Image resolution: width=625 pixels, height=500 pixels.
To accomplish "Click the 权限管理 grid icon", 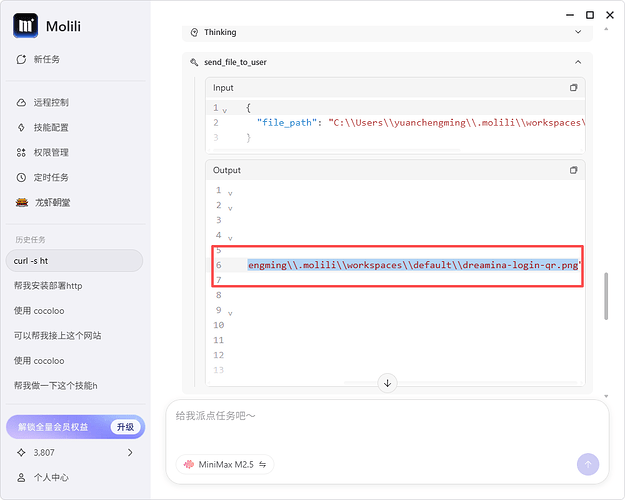I will pyautogui.click(x=22, y=153).
